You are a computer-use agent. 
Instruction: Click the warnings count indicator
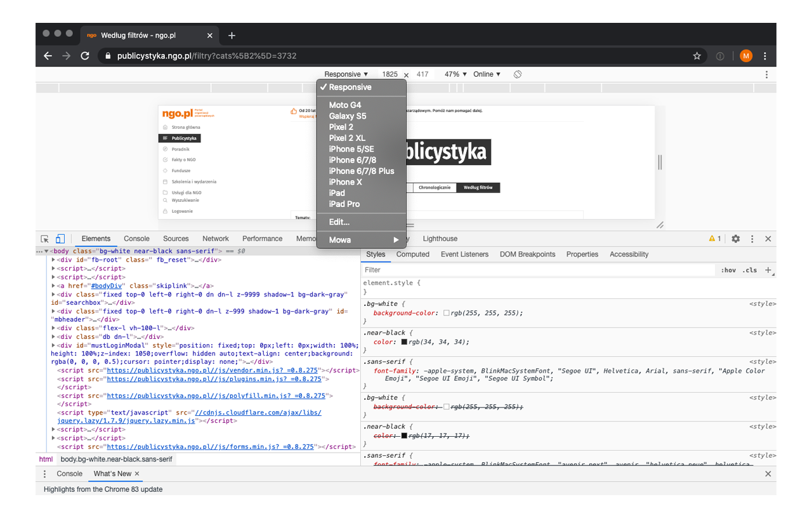tap(715, 239)
